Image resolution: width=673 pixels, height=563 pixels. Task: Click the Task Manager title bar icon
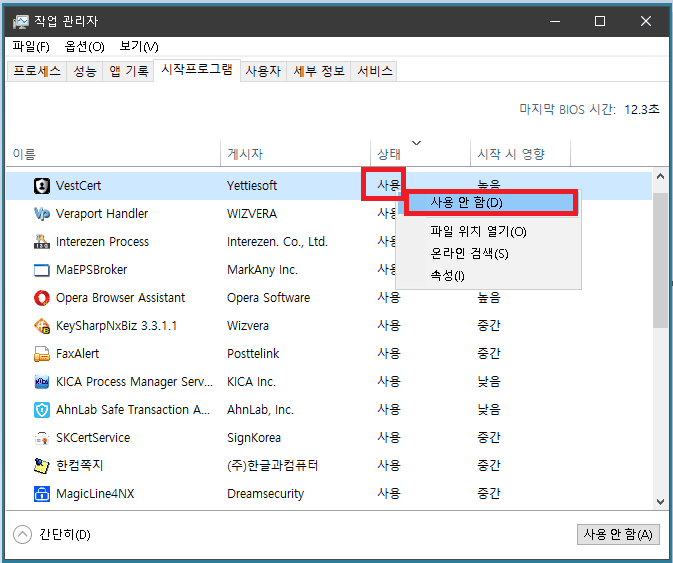click(21, 21)
